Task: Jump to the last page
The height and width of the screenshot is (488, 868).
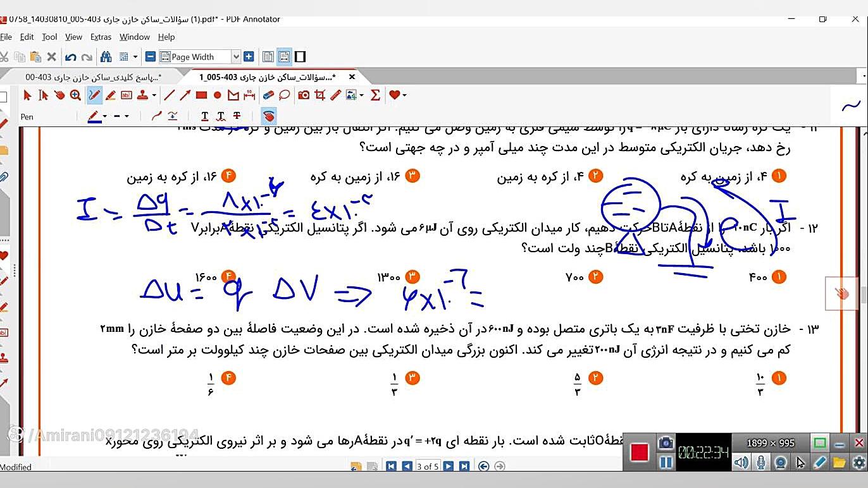Action: pos(464,467)
